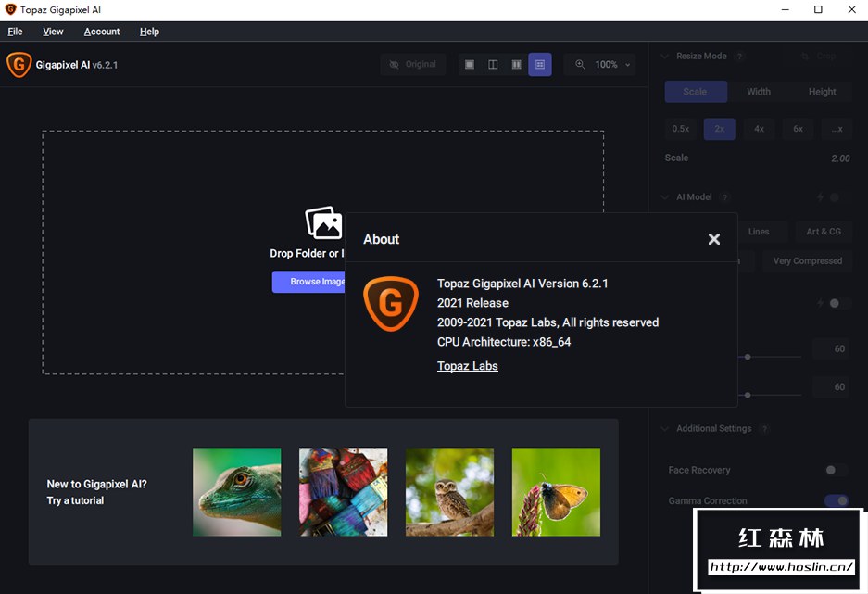Click the Additional Settings help icon

coord(764,428)
